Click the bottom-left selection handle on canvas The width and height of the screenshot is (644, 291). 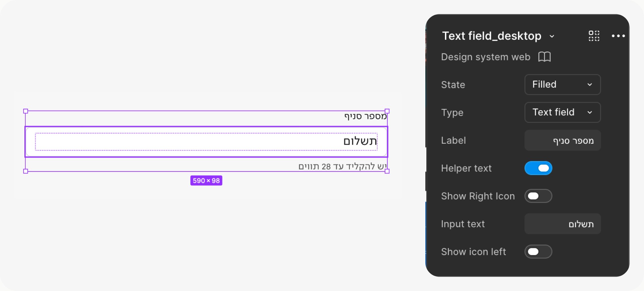point(26,171)
